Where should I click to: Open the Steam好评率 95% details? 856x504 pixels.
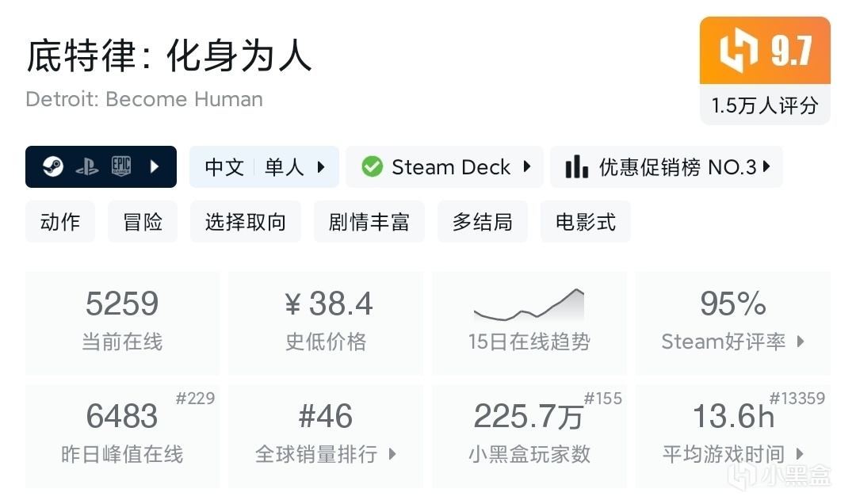pyautogui.click(x=732, y=323)
